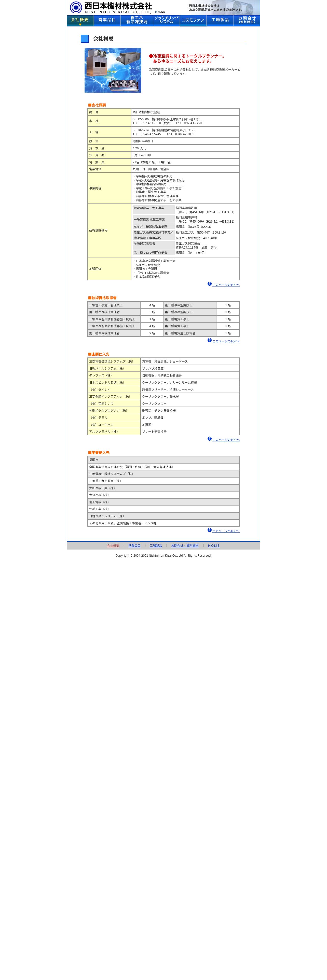Open footer 営業品目 link
This screenshot has width=327, height=980.
pyautogui.click(x=134, y=545)
